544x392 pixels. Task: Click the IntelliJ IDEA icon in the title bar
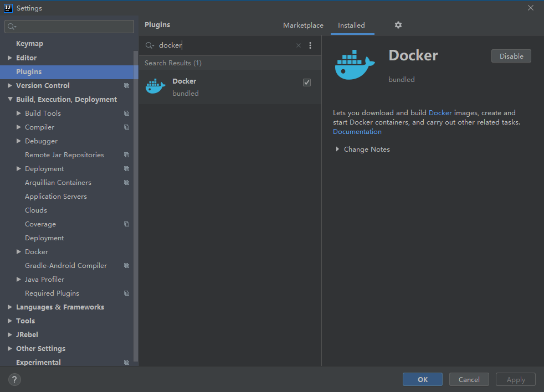click(8, 8)
